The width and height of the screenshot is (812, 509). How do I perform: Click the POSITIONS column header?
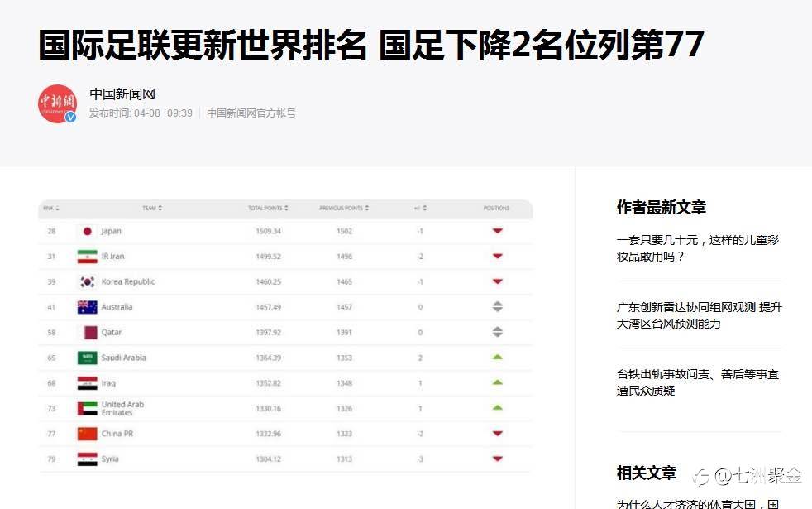click(x=497, y=209)
